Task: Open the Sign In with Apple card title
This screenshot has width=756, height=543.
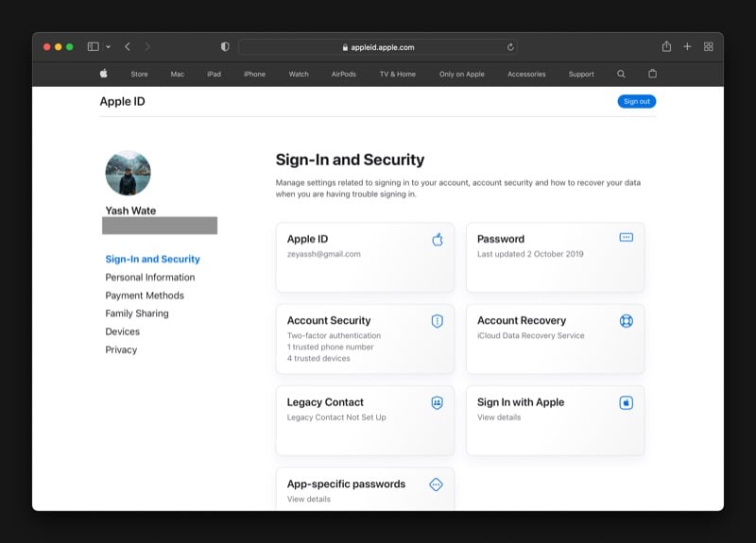Action: (521, 402)
